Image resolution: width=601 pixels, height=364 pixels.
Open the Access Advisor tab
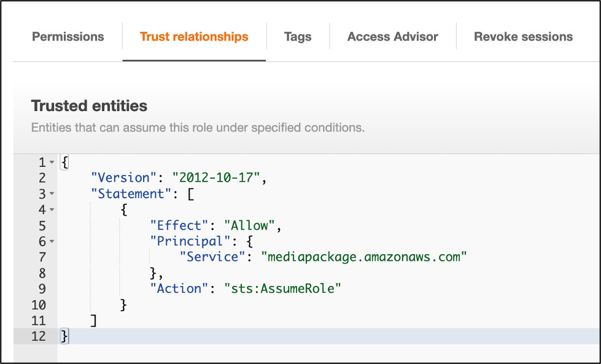393,37
